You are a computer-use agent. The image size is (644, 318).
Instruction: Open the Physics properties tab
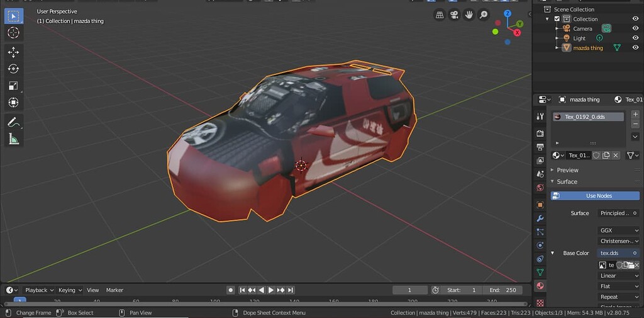pos(540,245)
